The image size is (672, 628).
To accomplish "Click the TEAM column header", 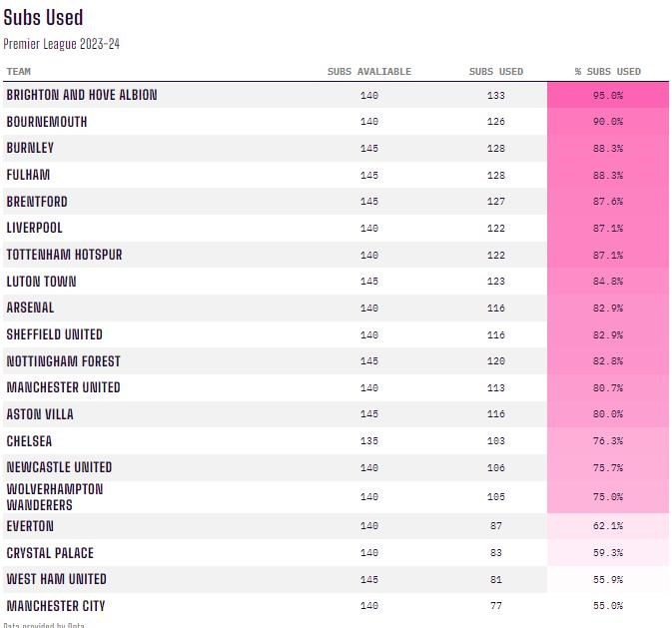I will [x=19, y=72].
